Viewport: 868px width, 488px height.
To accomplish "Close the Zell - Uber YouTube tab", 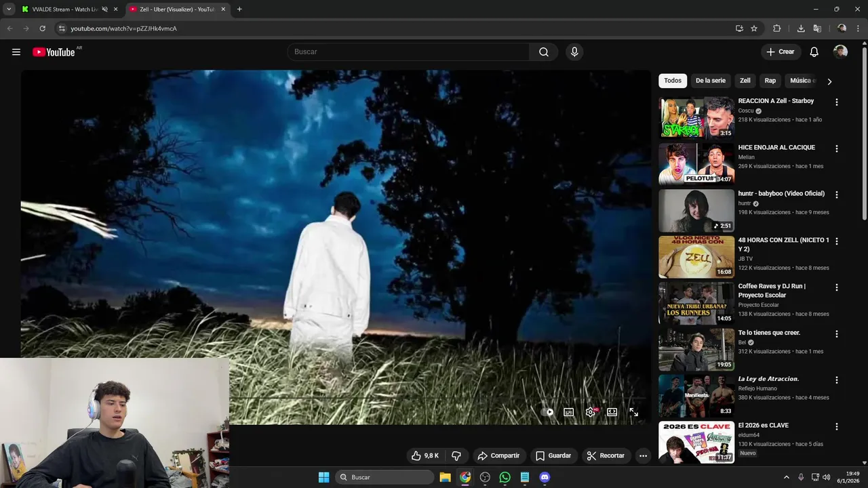I will point(223,9).
